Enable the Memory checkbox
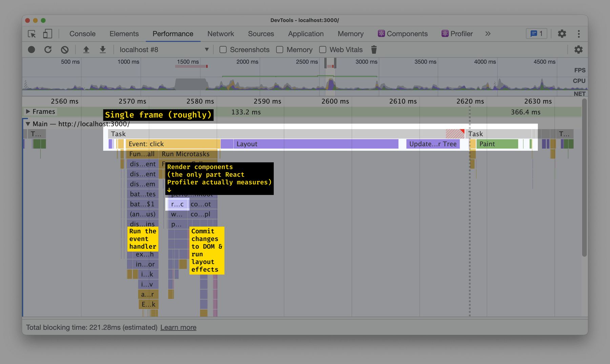This screenshot has width=610, height=364. pyautogui.click(x=280, y=50)
